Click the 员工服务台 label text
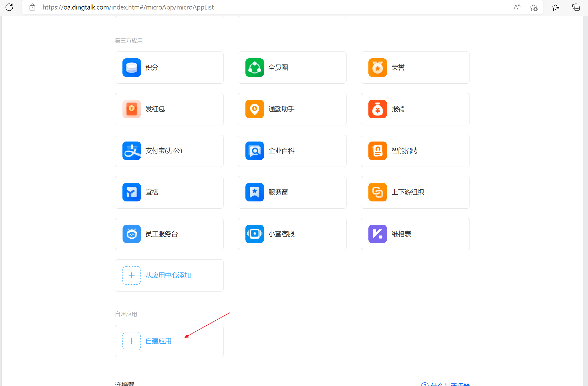 tap(162, 234)
